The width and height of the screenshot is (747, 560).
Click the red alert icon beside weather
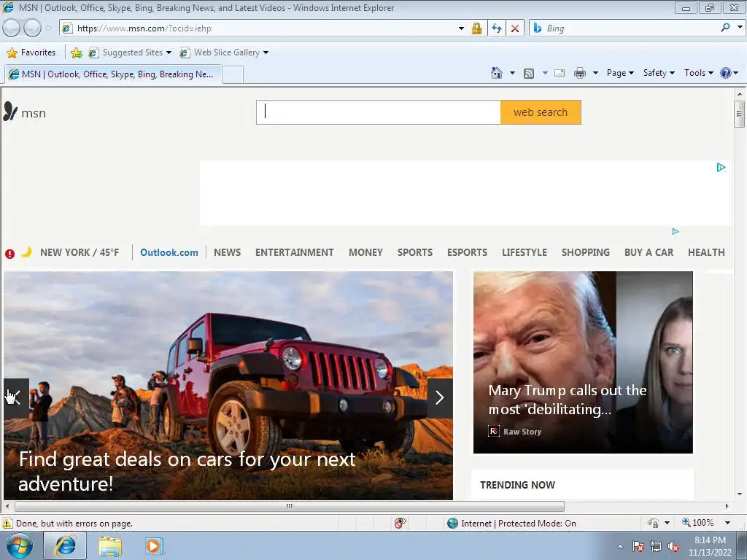click(9, 254)
